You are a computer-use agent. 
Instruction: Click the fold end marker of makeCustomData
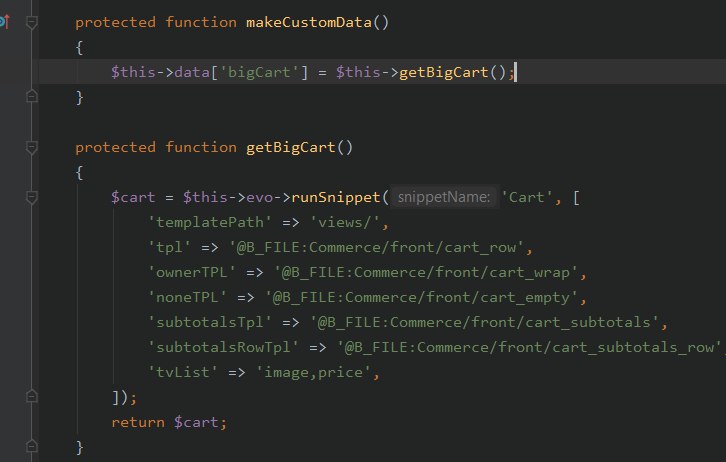31,96
